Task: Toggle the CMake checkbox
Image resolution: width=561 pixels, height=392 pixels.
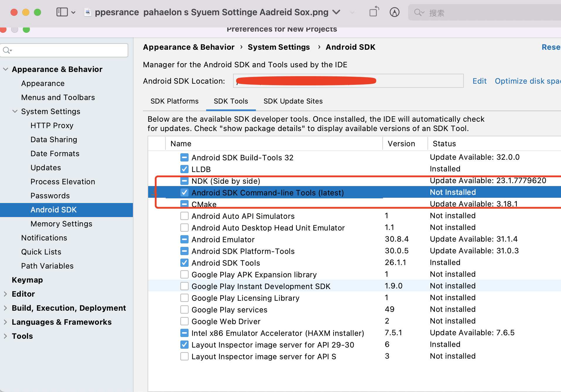Action: tap(184, 204)
